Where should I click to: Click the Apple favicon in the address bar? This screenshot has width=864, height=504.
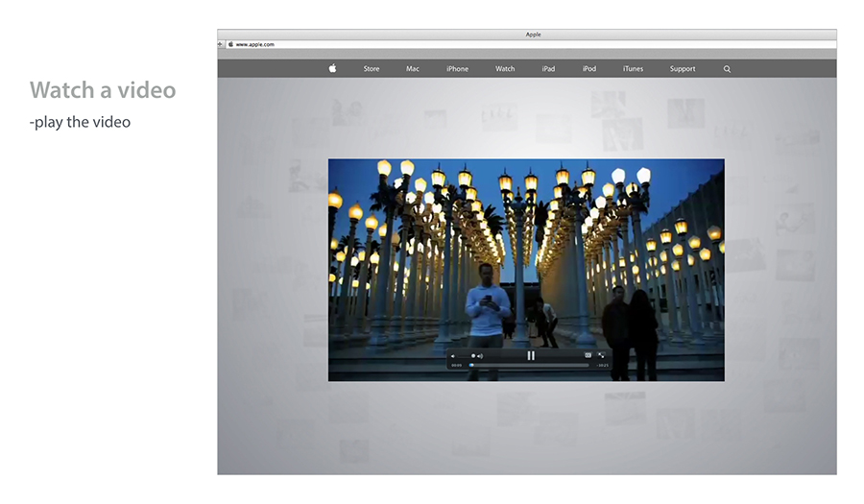point(230,44)
